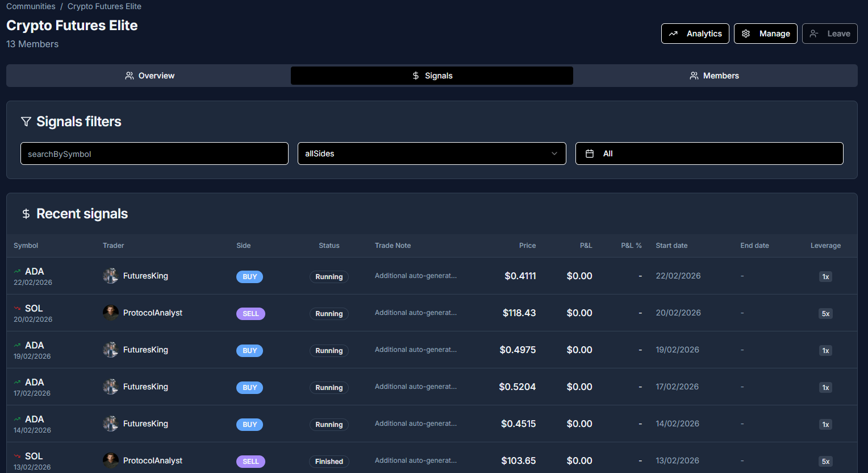Click the dollar icon next to Recent signals
868x473 pixels.
coord(26,214)
